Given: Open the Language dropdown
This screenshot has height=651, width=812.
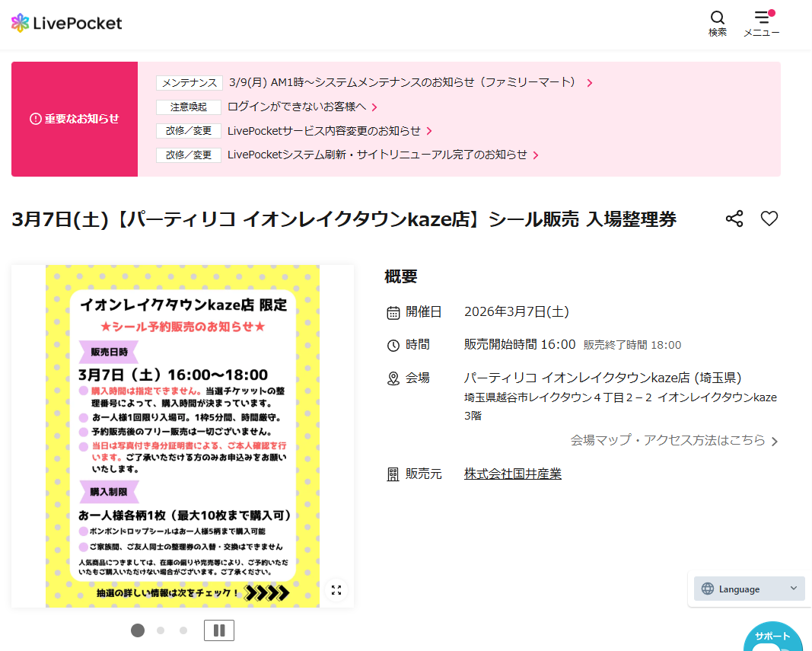Looking at the screenshot, I should point(749,589).
